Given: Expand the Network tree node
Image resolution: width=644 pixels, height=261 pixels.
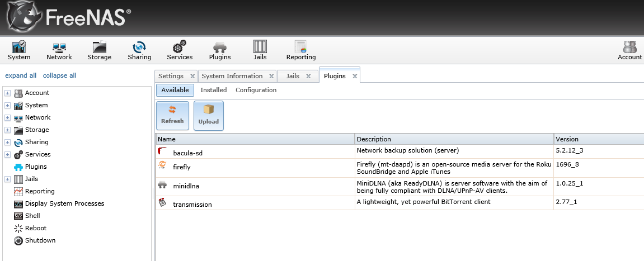Looking at the screenshot, I should click(x=7, y=118).
